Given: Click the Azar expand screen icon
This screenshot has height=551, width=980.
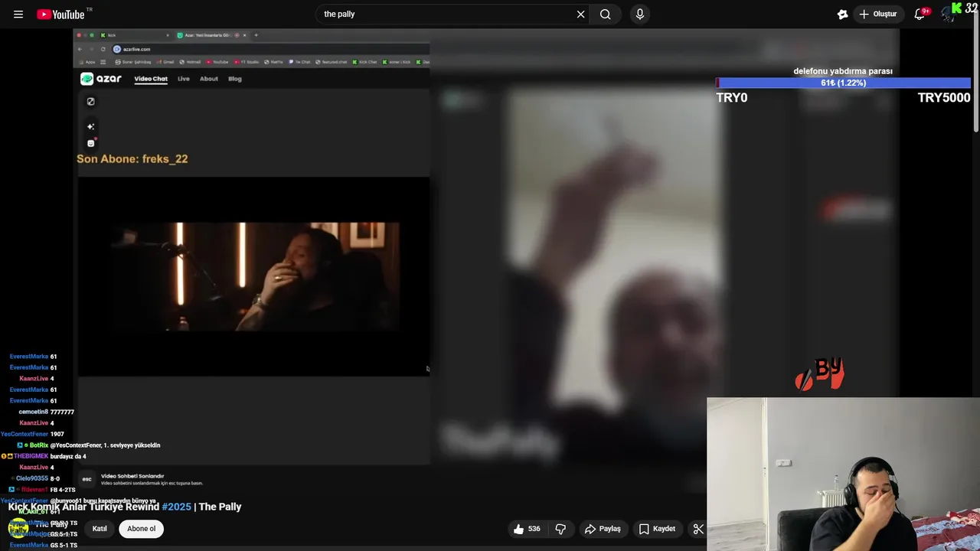Looking at the screenshot, I should 90,101.
